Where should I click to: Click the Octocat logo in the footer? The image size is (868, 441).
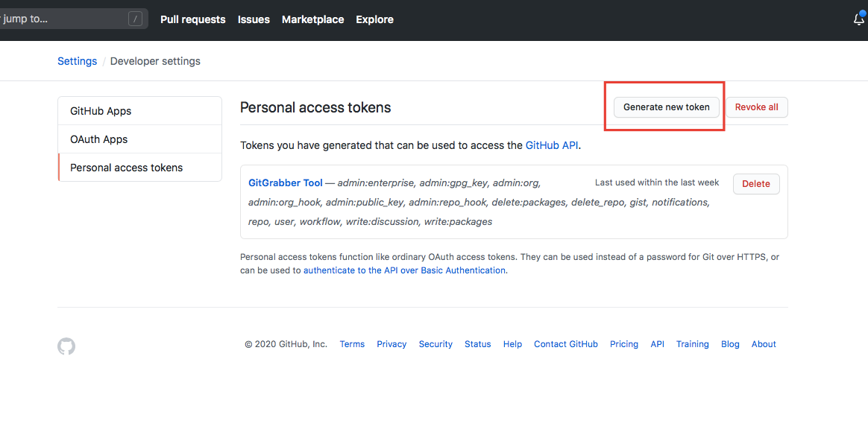point(66,346)
